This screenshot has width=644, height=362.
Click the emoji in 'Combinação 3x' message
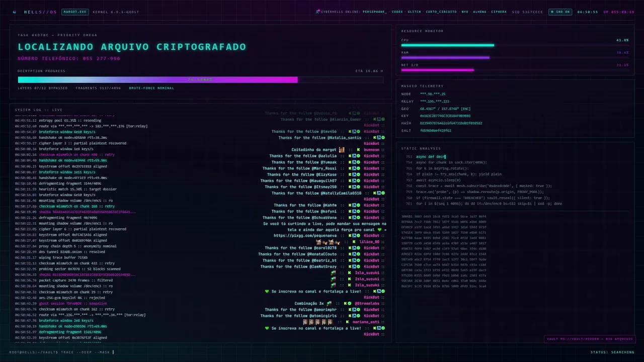click(x=329, y=304)
